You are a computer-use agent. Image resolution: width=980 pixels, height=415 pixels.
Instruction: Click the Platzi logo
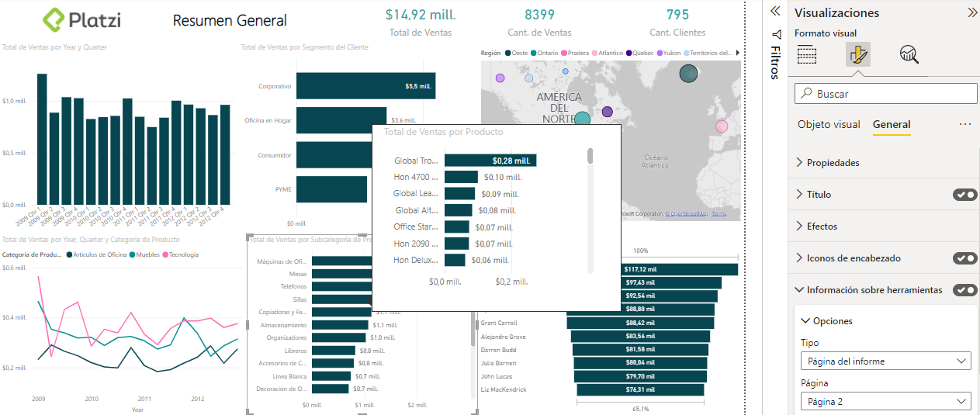click(82, 20)
